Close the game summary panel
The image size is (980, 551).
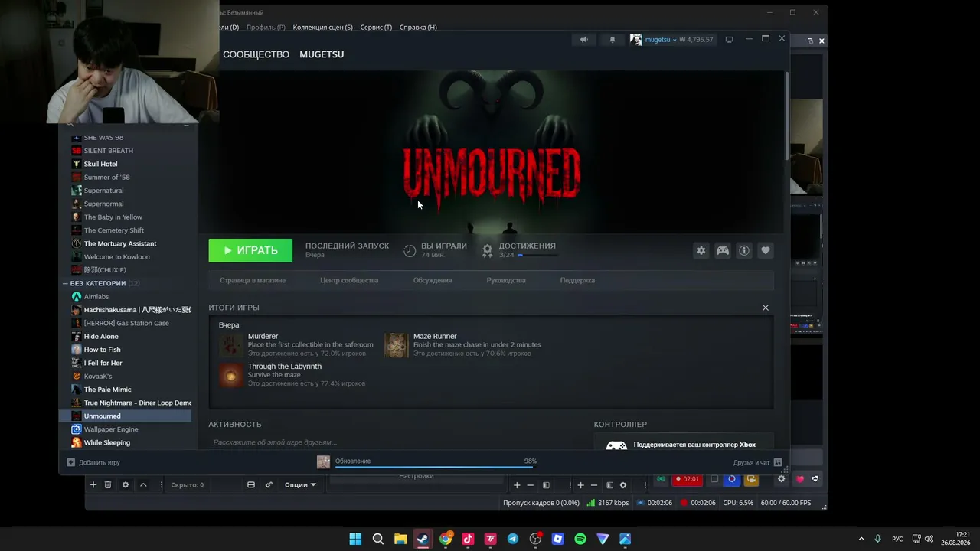(x=765, y=308)
